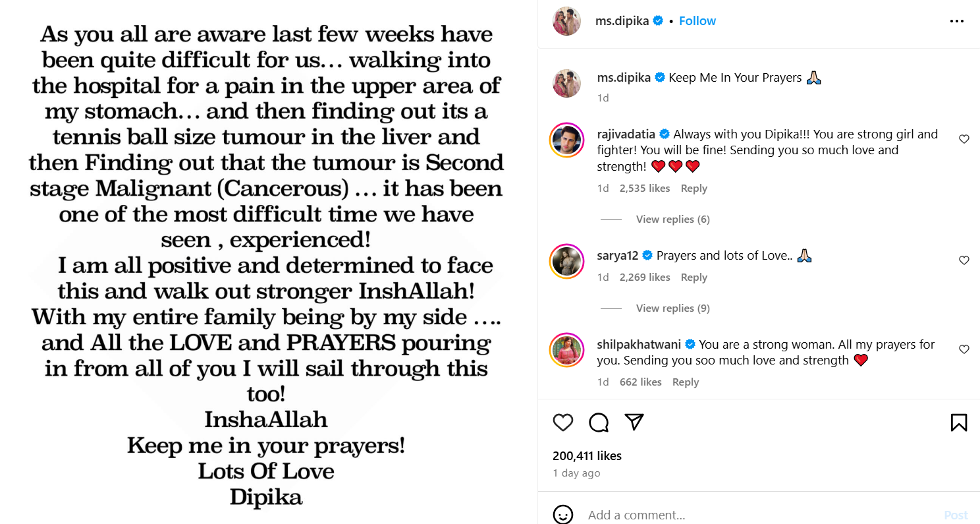Expand View replies (9) thread
The width and height of the screenshot is (980, 524).
coord(672,308)
